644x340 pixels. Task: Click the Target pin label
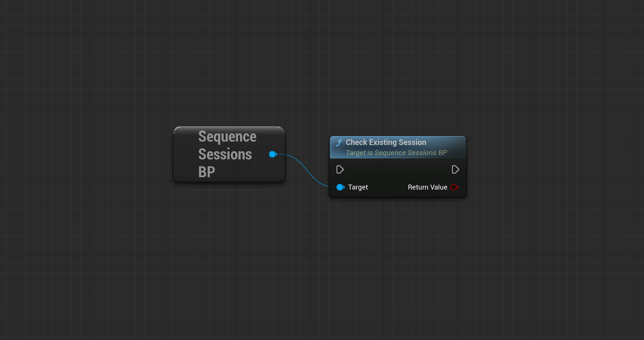(358, 187)
